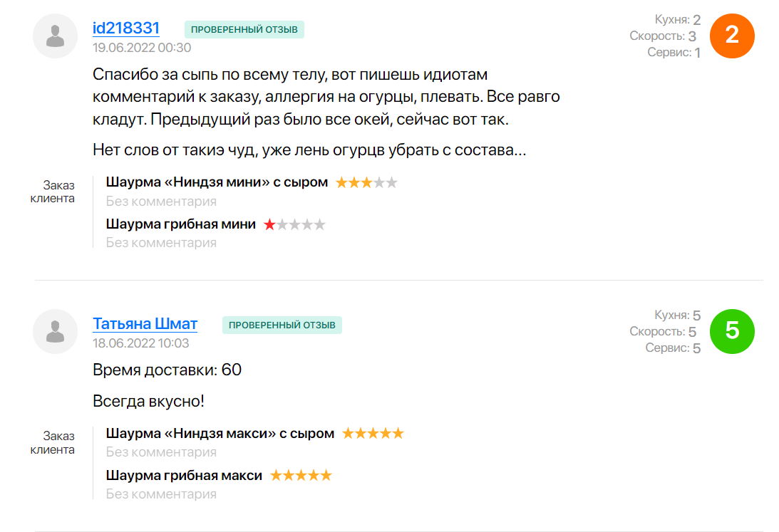Click the red star of Шаурма грибная мини
This screenshot has height=532, width=779.
point(270,224)
